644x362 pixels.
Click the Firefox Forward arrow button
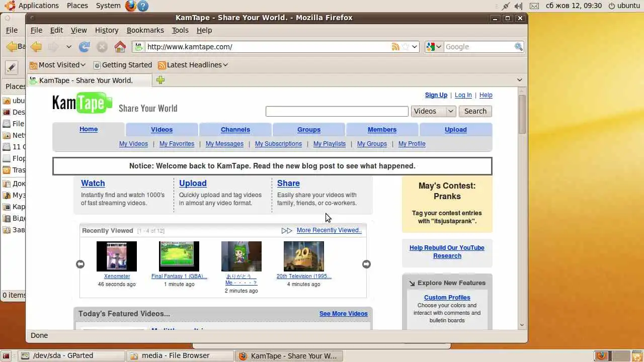pyautogui.click(x=53, y=47)
